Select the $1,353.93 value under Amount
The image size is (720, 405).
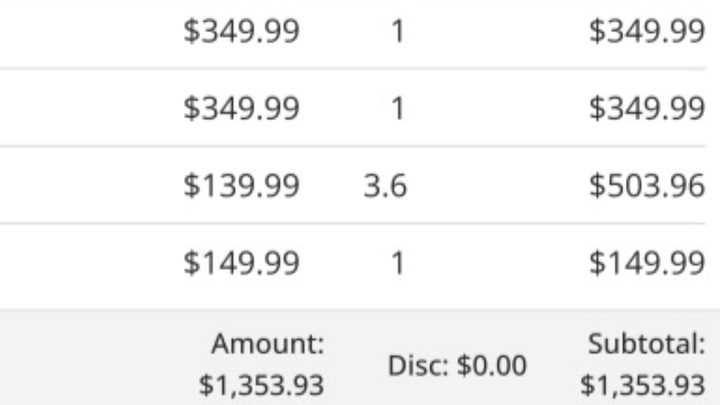[x=261, y=385]
